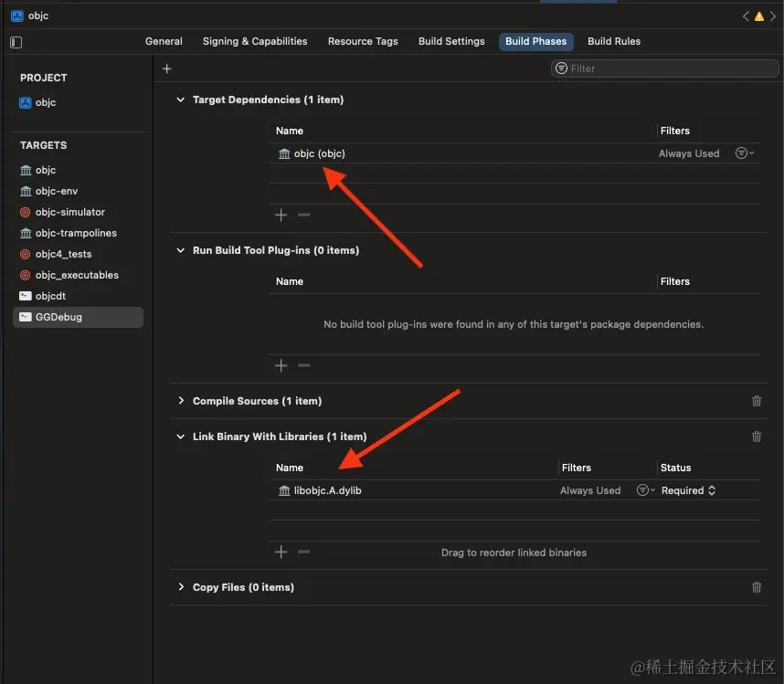Click Filters header in Target Dependencies table
The height and width of the screenshot is (684, 784).
[x=675, y=131]
